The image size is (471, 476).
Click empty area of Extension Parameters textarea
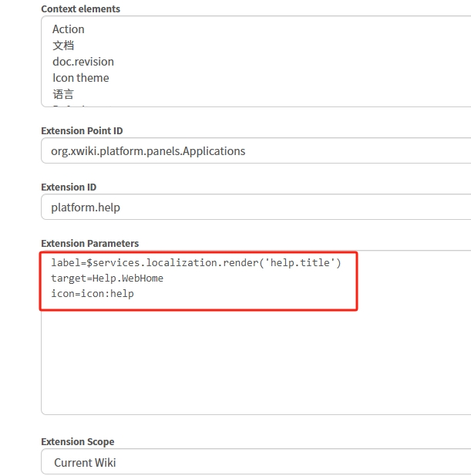254,363
